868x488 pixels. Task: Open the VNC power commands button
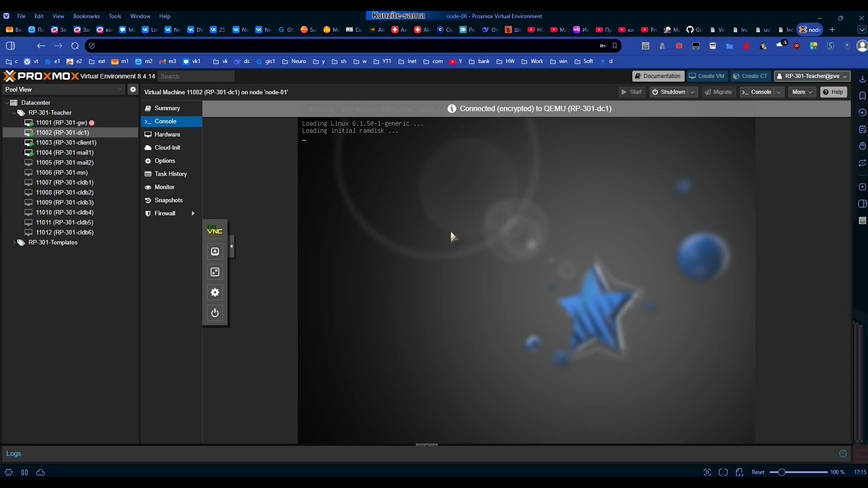(x=215, y=312)
